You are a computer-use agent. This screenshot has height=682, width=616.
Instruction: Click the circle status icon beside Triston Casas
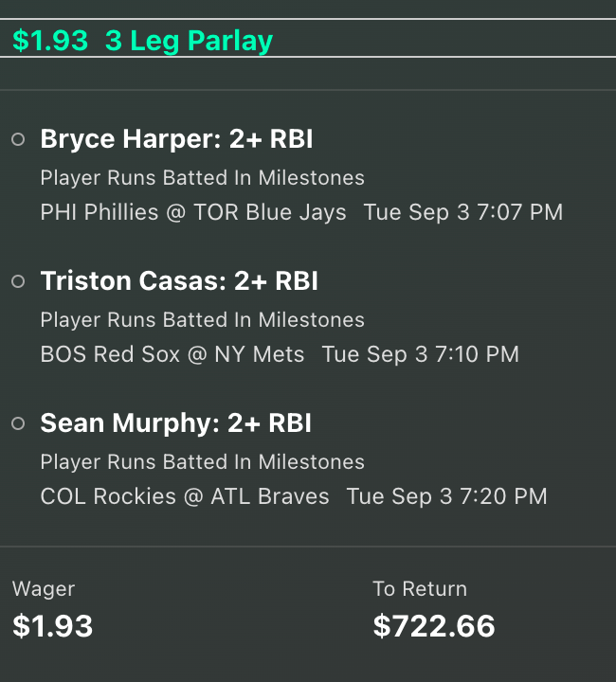pos(18,281)
